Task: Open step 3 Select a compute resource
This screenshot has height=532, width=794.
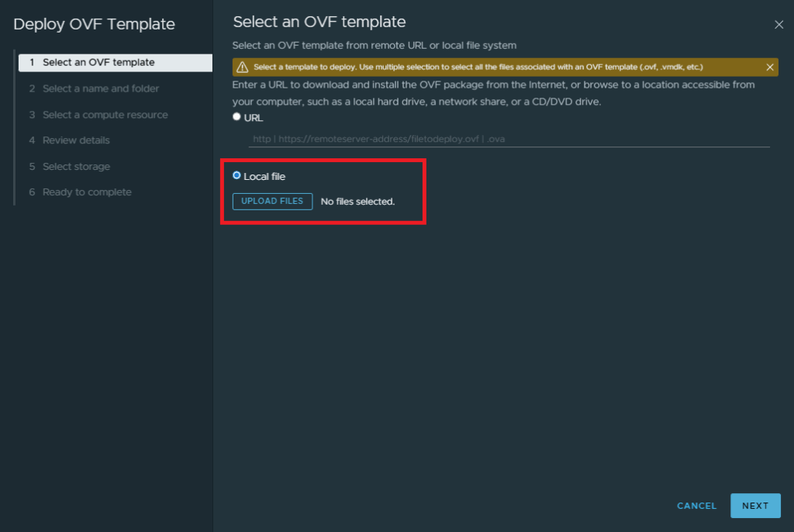Action: pyautogui.click(x=105, y=115)
